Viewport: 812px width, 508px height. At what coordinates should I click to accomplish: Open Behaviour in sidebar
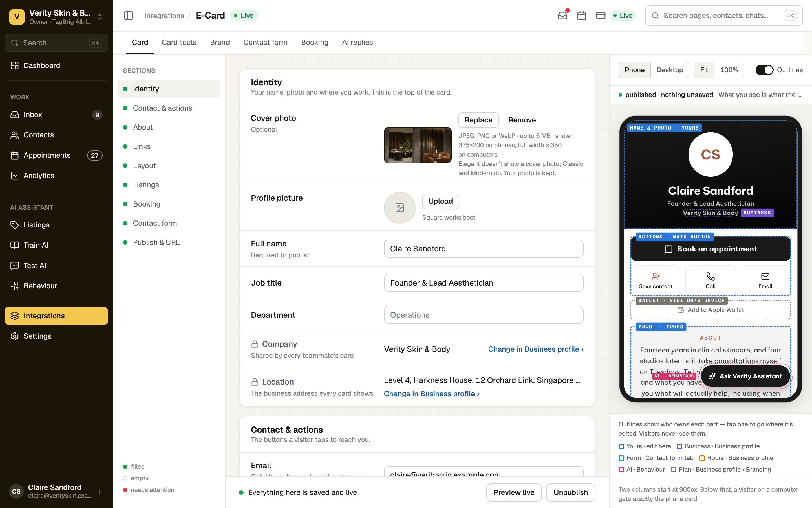click(x=56, y=286)
